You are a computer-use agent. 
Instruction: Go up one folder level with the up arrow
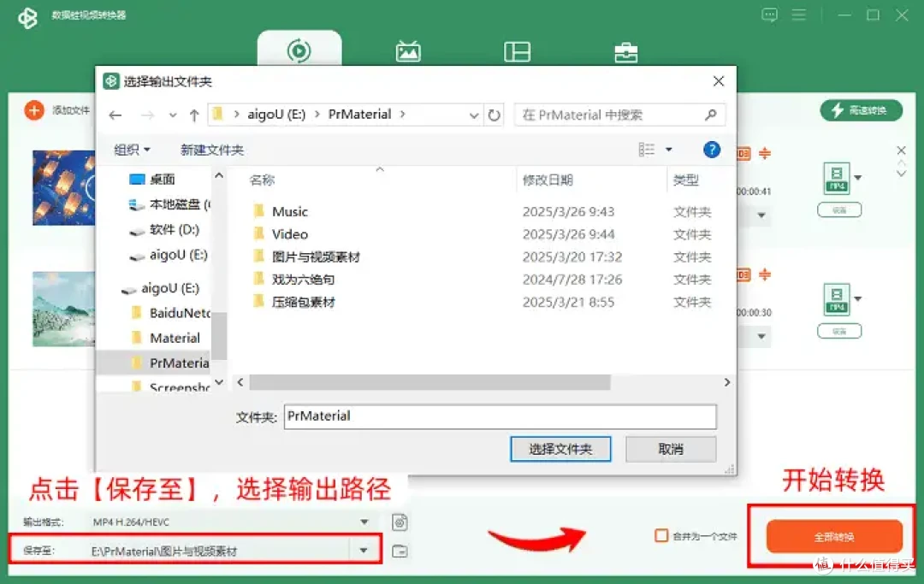[194, 115]
